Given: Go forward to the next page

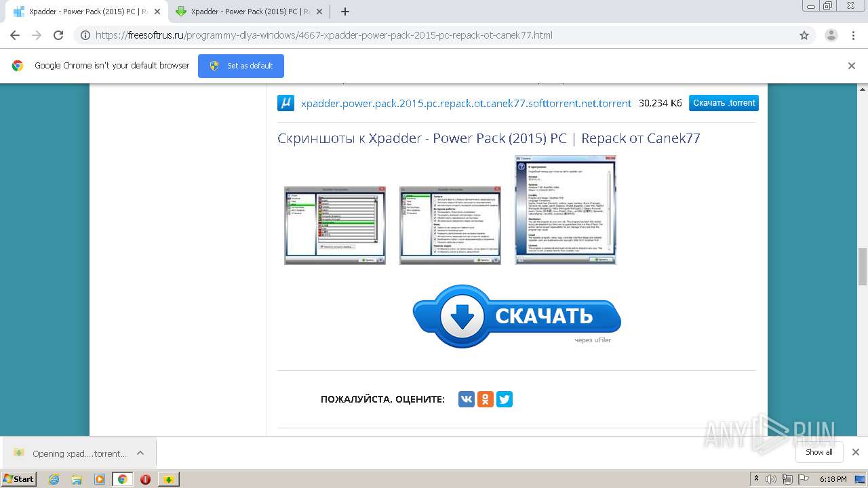Looking at the screenshot, I should pos(37,35).
